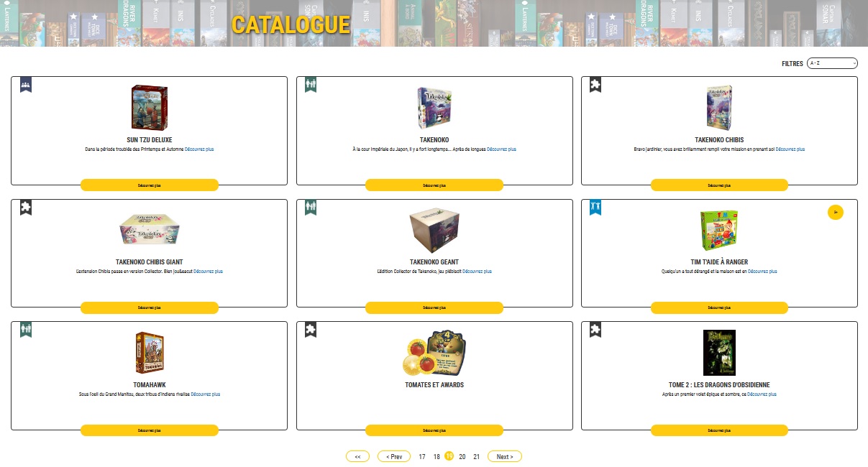Open the Tim t'aide à ranger box image
Screen dimensions: 868x467
coord(719,231)
